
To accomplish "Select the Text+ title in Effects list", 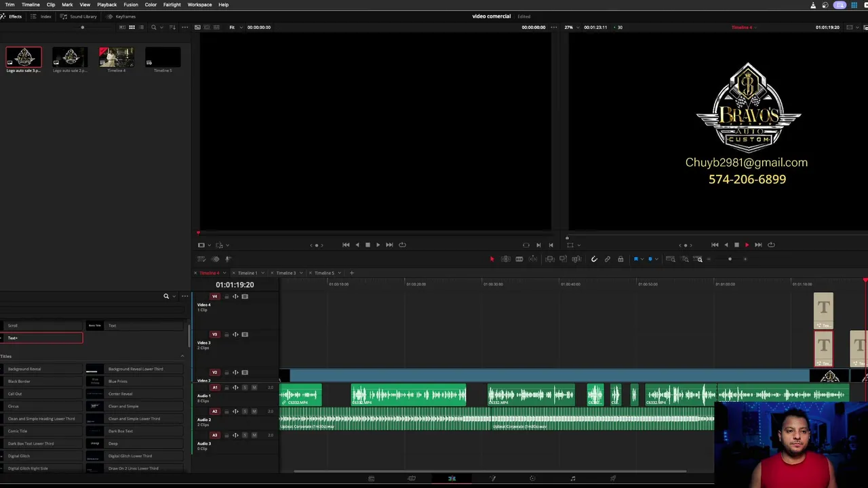I will click(41, 338).
